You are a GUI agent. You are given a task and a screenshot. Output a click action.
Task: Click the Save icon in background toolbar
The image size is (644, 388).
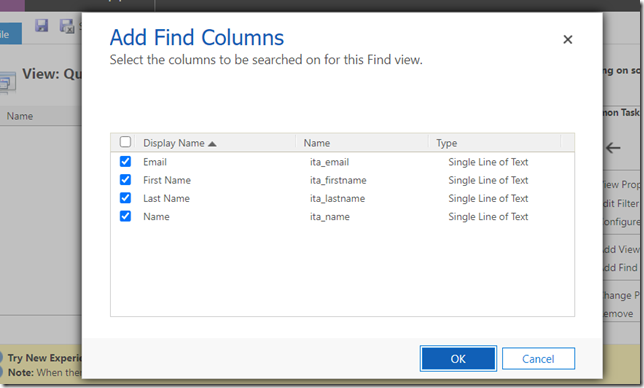click(41, 25)
